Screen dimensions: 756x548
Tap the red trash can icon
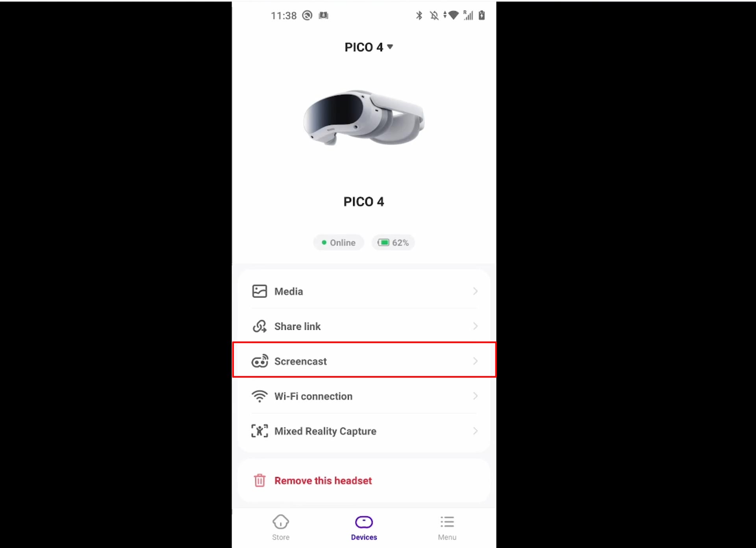coord(259,480)
